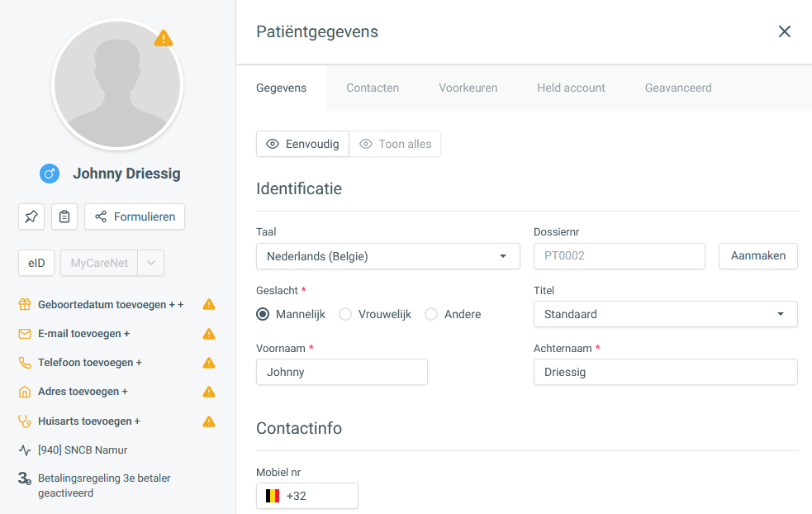Click the house icon for Adres
Image resolution: width=812 pixels, height=514 pixels.
25,392
